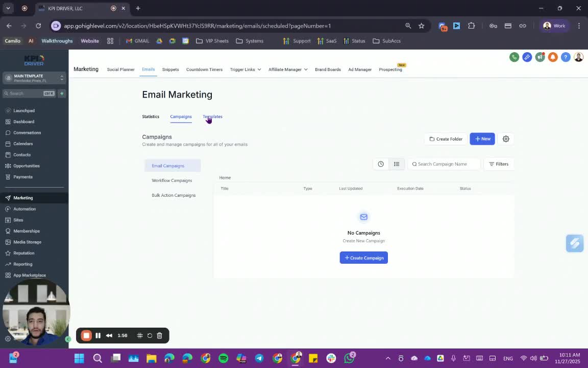Image resolution: width=588 pixels, height=368 pixels.
Task: Select the Campaigns tab
Action: 181,117
